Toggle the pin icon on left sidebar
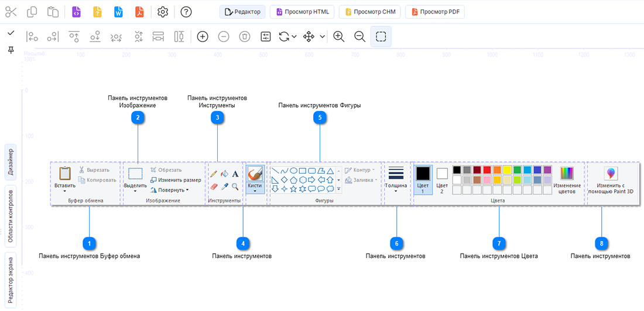Image resolution: width=644 pixels, height=311 pixels. pyautogui.click(x=11, y=50)
